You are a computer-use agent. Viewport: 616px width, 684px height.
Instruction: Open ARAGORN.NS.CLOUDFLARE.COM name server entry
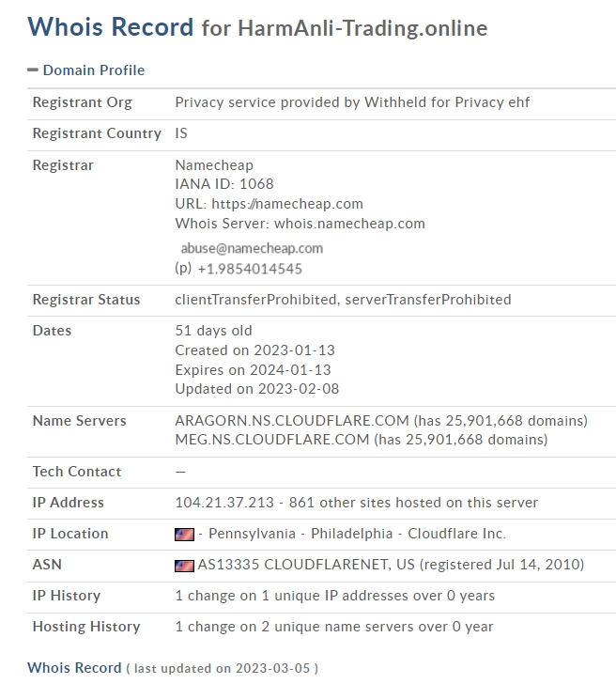(x=292, y=421)
